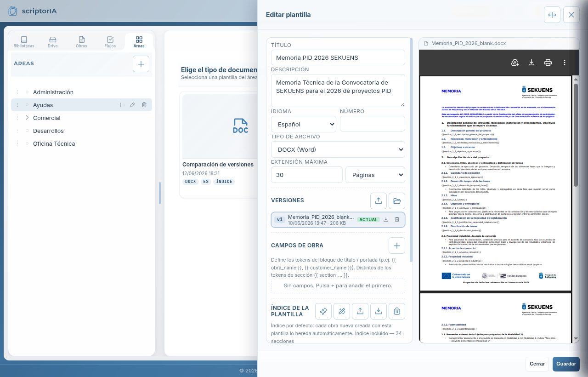This screenshot has height=377, width=588.
Task: Open the Idioma dropdown showing Español
Action: click(304, 124)
